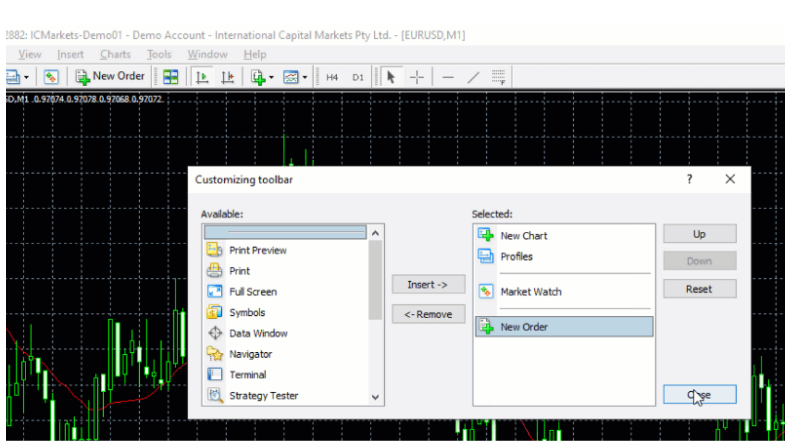Select Data Window in the Available list
This screenshot has width=800, height=446.
[258, 333]
